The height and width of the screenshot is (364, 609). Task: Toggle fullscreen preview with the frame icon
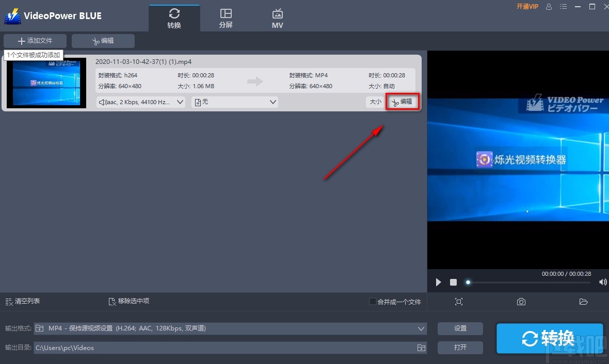(x=459, y=302)
